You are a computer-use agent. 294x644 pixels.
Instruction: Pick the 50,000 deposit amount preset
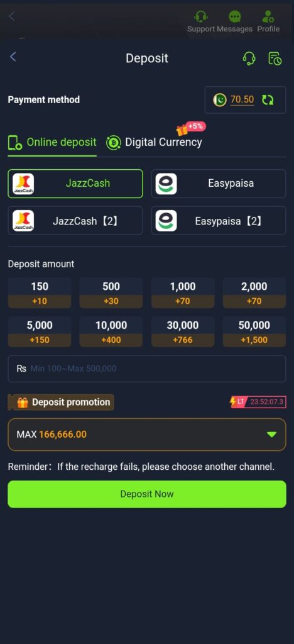tap(254, 332)
